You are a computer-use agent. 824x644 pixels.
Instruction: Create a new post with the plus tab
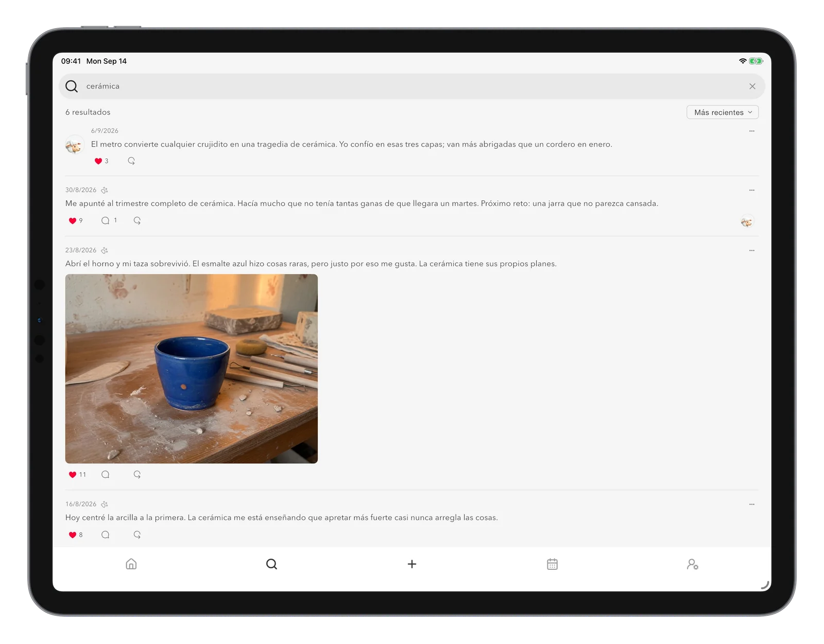412,564
